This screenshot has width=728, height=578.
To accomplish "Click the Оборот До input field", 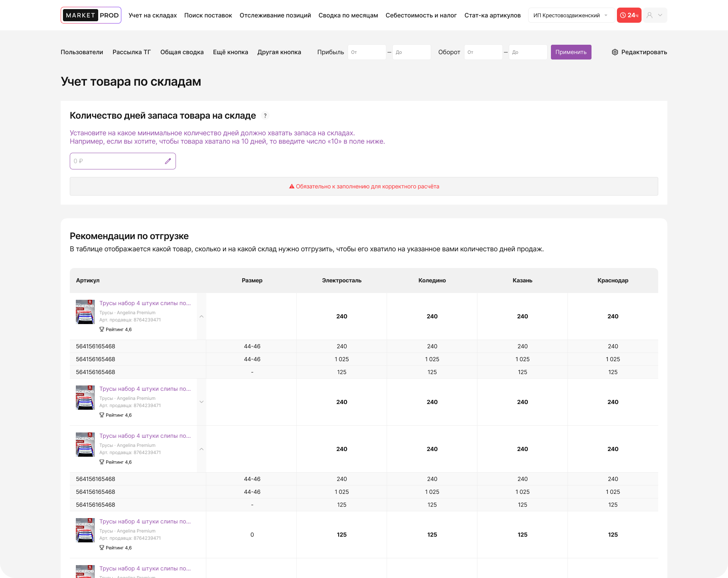I will (x=527, y=52).
